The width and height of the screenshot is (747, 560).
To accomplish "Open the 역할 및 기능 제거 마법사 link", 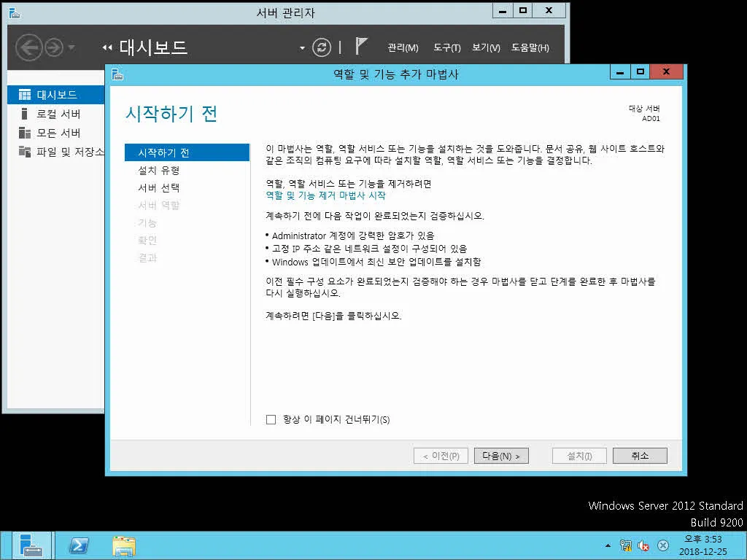I will pos(326,195).
